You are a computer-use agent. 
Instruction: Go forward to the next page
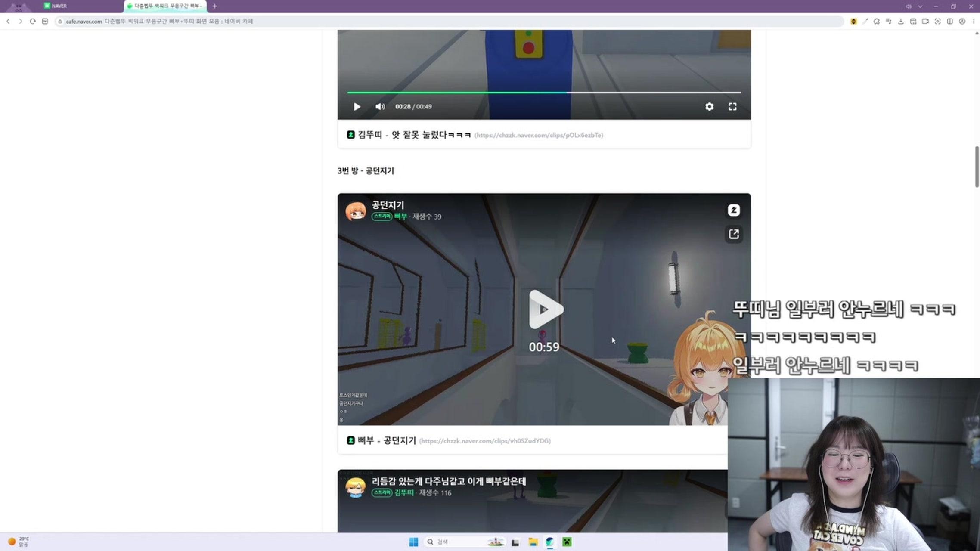point(20,21)
